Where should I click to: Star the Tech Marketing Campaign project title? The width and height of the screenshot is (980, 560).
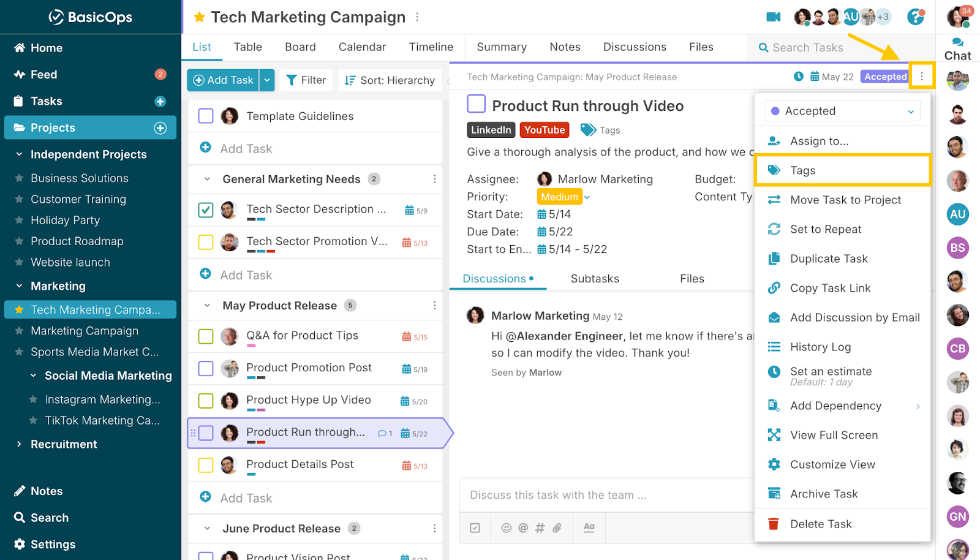(199, 17)
